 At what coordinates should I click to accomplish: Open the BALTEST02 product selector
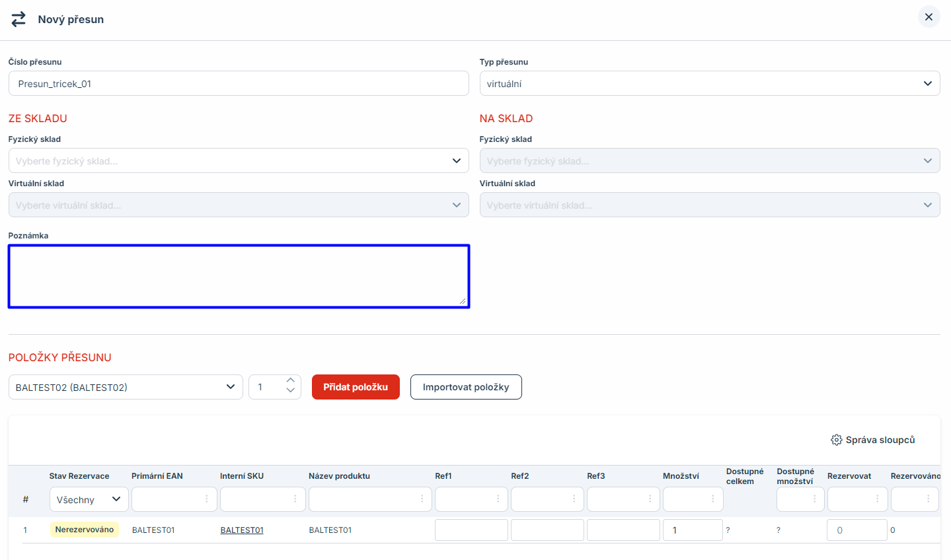pos(126,387)
